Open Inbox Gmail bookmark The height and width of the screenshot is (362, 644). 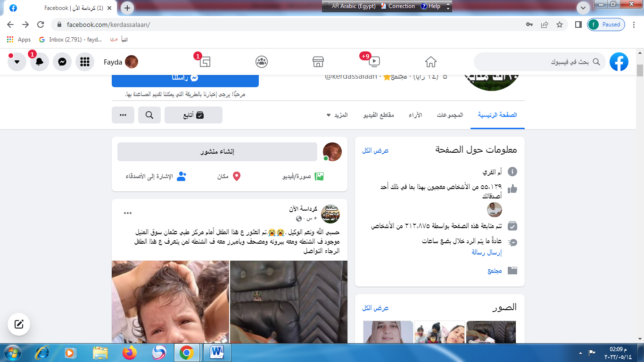pos(71,40)
